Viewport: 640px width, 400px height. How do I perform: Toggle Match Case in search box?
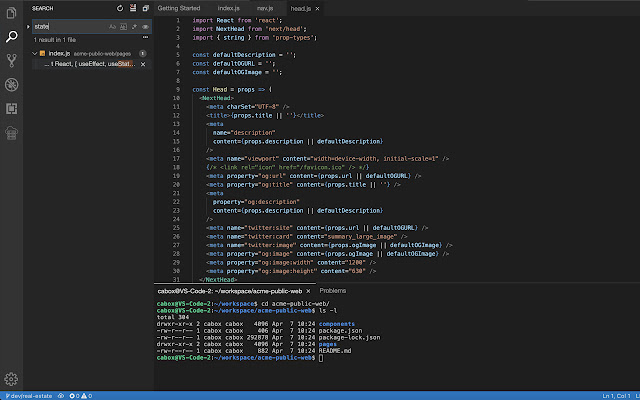[111, 25]
